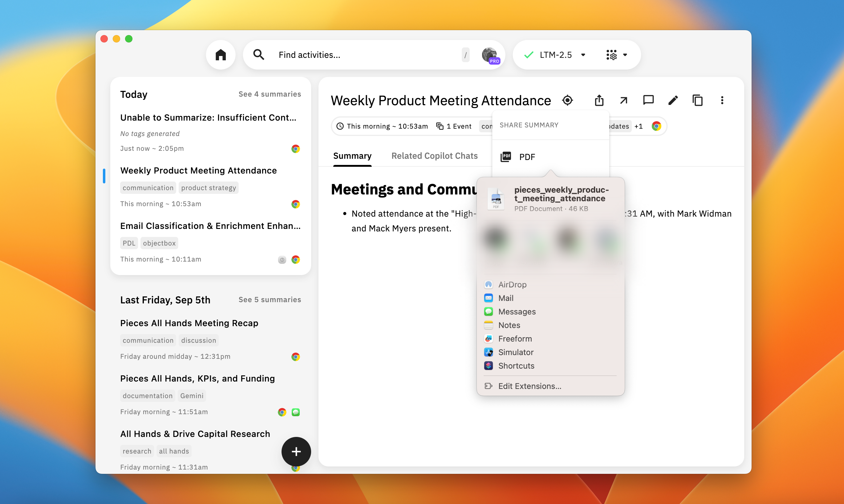This screenshot has width=844, height=504.
Task: Click the Home icon button
Action: point(221,55)
